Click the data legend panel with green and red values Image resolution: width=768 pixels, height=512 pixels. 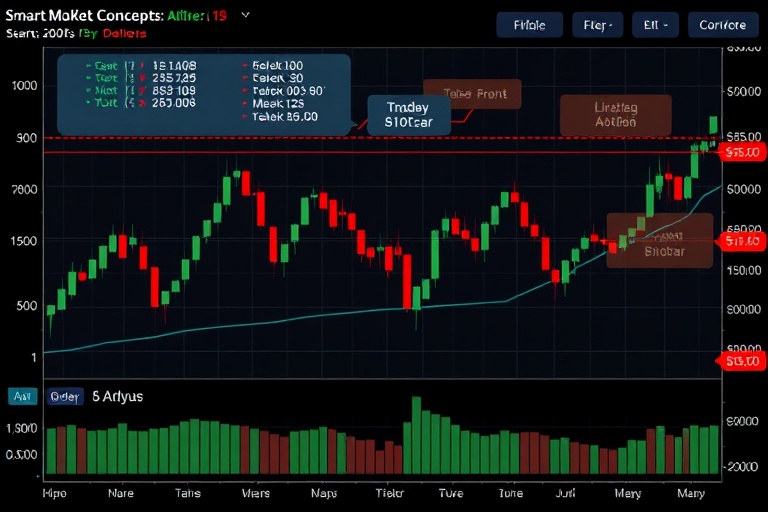pyautogui.click(x=203, y=94)
